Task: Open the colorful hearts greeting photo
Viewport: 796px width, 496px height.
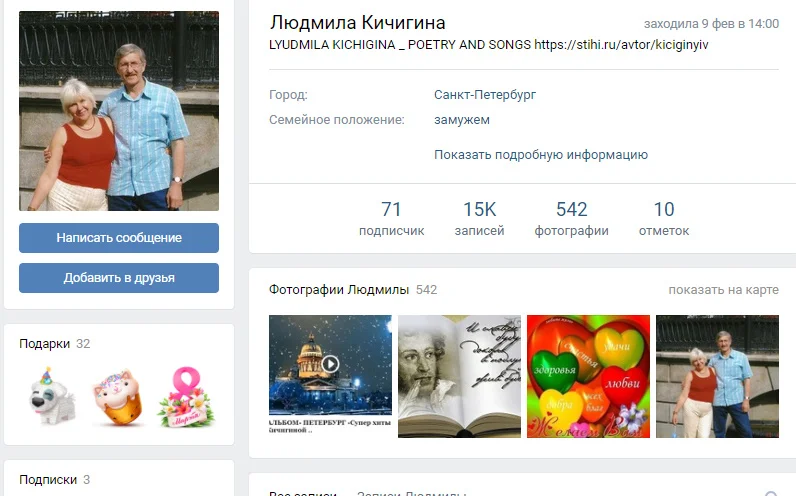Action: (588, 376)
